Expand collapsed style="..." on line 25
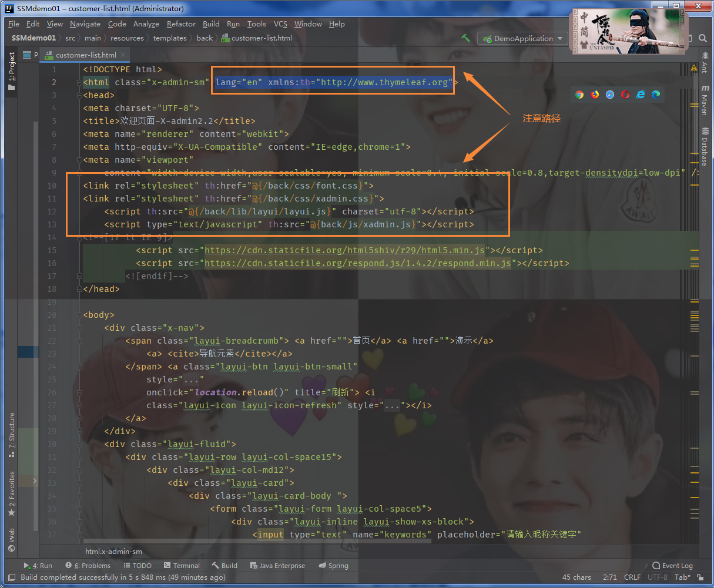The height and width of the screenshot is (588, 714). click(190, 379)
